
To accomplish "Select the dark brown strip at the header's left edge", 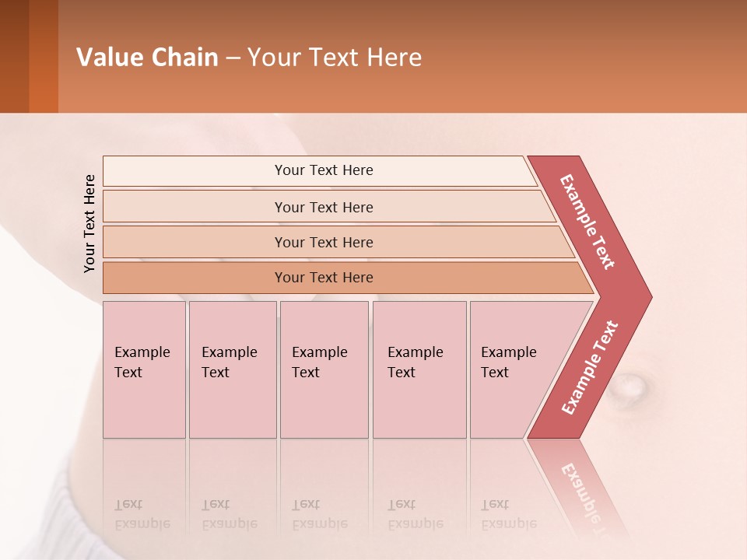I will click(x=14, y=56).
